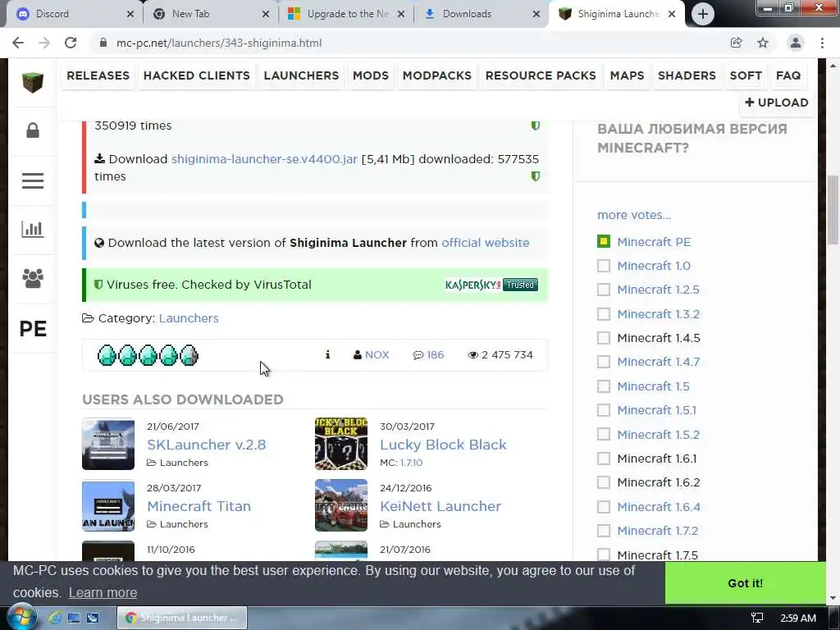The height and width of the screenshot is (630, 840).
Task: Click the grass block site logo
Action: [32, 82]
